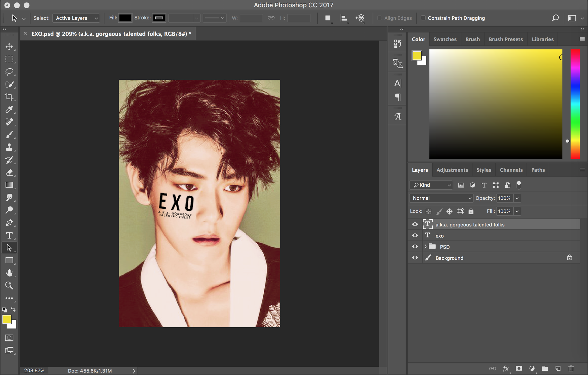The height and width of the screenshot is (375, 588).
Task: Create a new layer group
Action: (x=545, y=368)
